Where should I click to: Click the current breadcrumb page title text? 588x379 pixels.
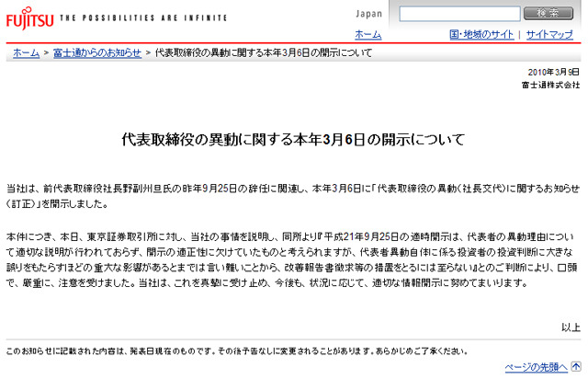point(264,53)
